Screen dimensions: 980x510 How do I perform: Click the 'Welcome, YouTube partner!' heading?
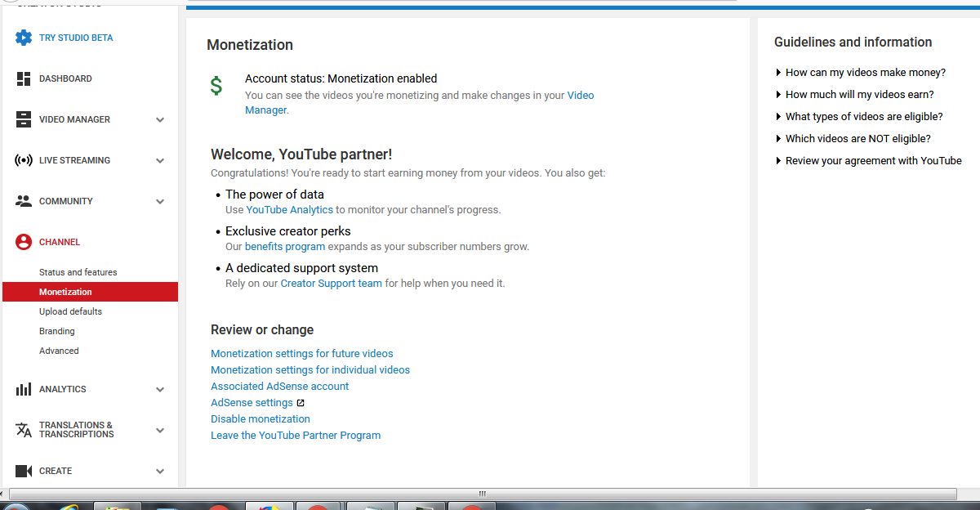pos(301,154)
